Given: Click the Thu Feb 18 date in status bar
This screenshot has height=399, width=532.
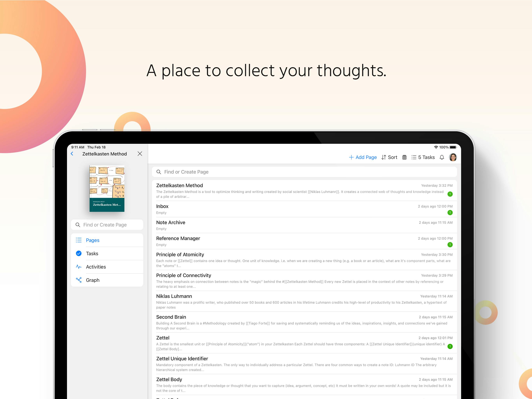Looking at the screenshot, I should [x=96, y=147].
